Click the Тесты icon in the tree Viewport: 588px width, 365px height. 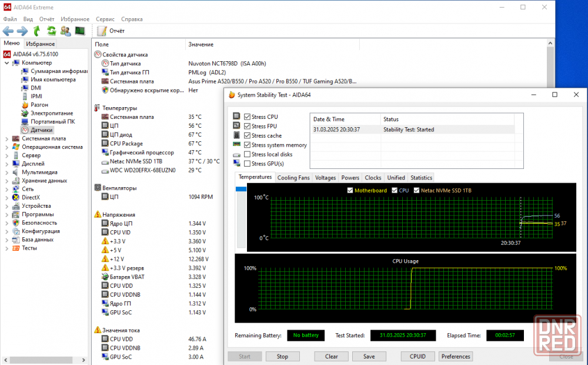coord(16,248)
